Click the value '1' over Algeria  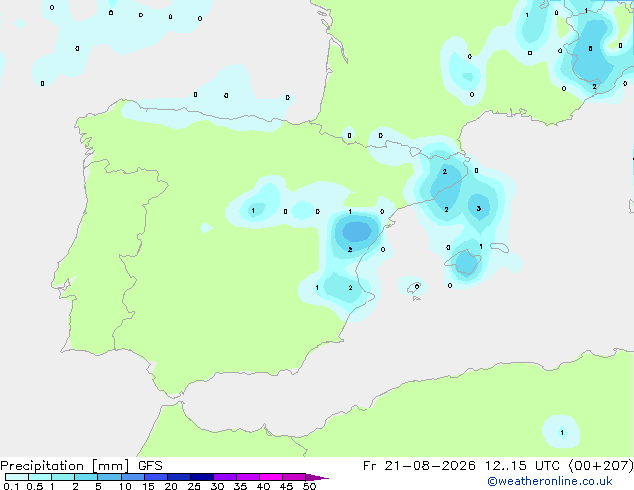point(562,433)
